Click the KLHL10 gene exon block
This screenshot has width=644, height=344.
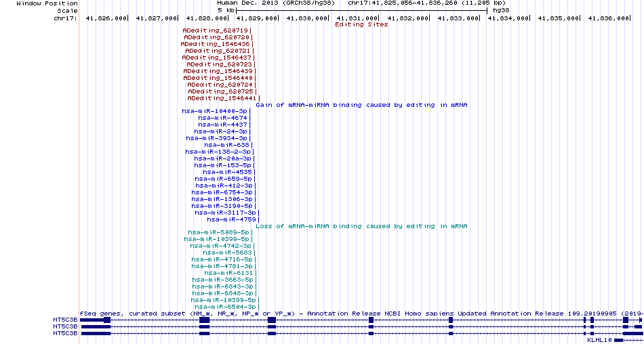coord(618,340)
